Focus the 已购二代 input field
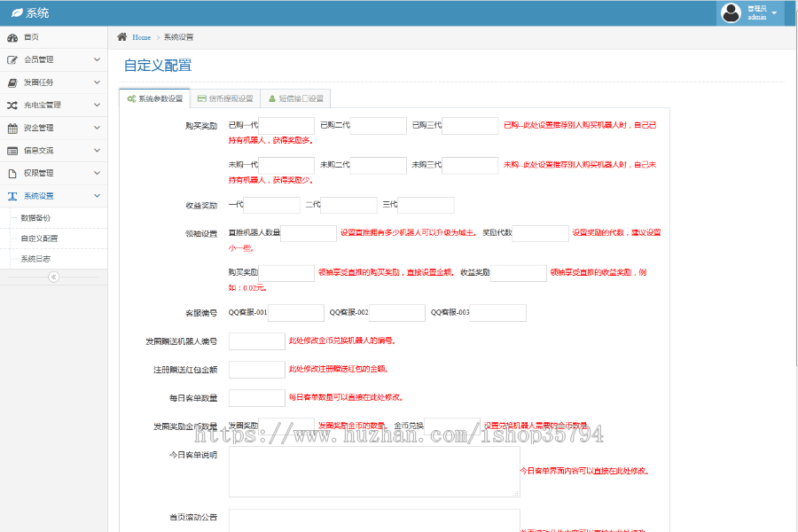 pyautogui.click(x=378, y=126)
